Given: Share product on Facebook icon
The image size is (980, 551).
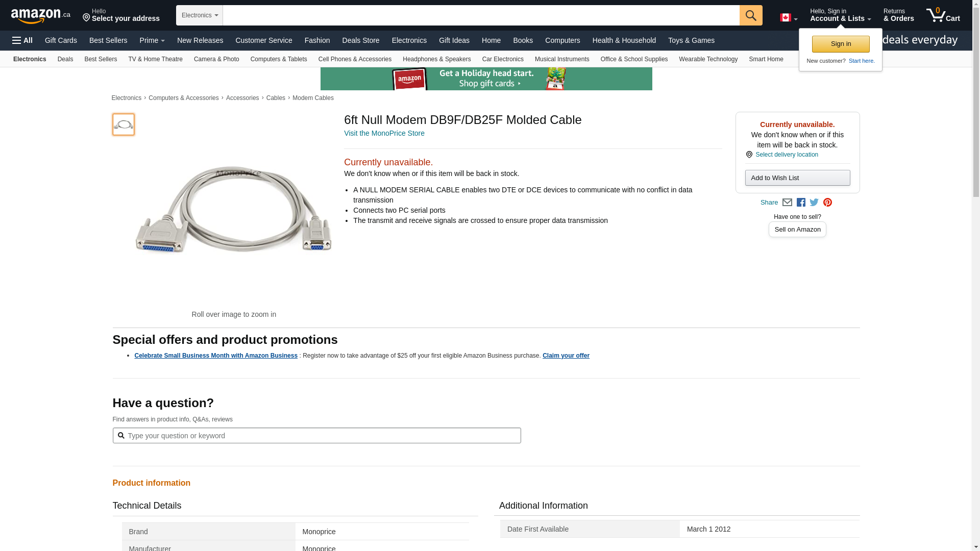Looking at the screenshot, I should click(801, 203).
